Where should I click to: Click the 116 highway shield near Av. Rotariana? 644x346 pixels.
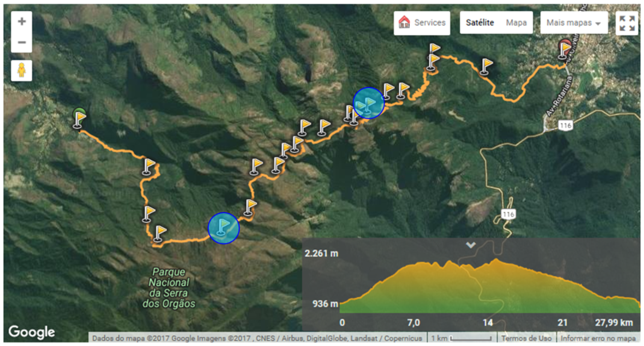[x=565, y=125]
